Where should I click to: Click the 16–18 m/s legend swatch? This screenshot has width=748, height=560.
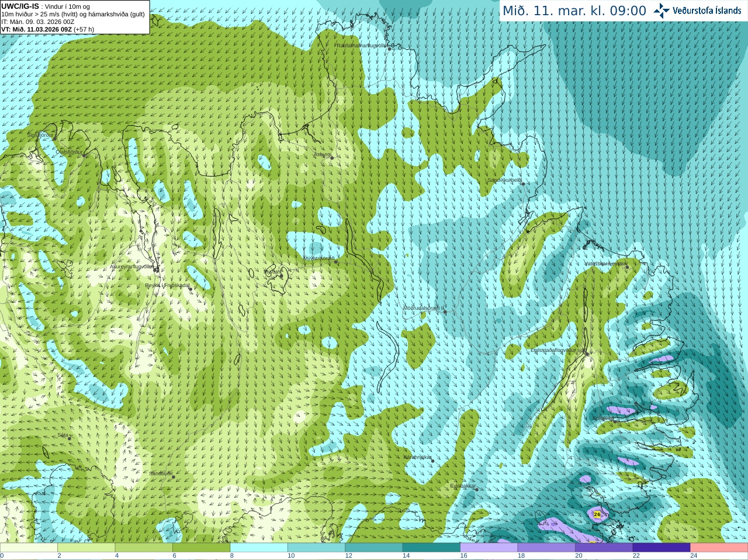coord(489,548)
